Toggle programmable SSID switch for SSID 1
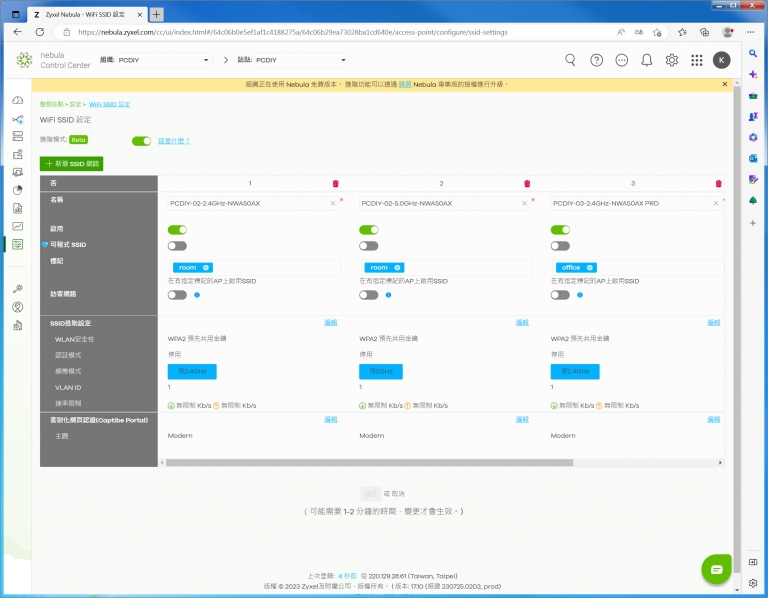 point(177,246)
